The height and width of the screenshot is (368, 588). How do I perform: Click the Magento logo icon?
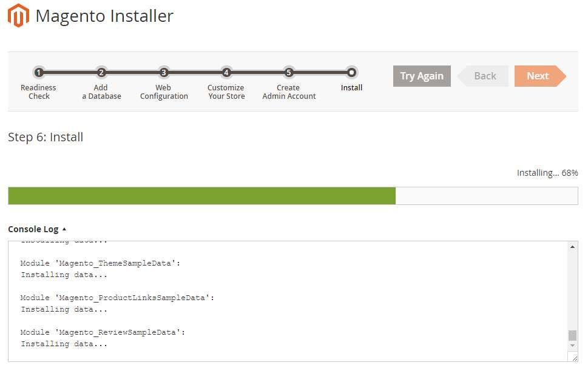18,15
